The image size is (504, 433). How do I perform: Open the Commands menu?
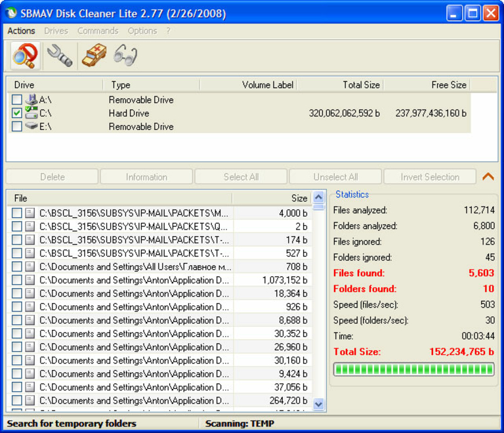tap(98, 31)
